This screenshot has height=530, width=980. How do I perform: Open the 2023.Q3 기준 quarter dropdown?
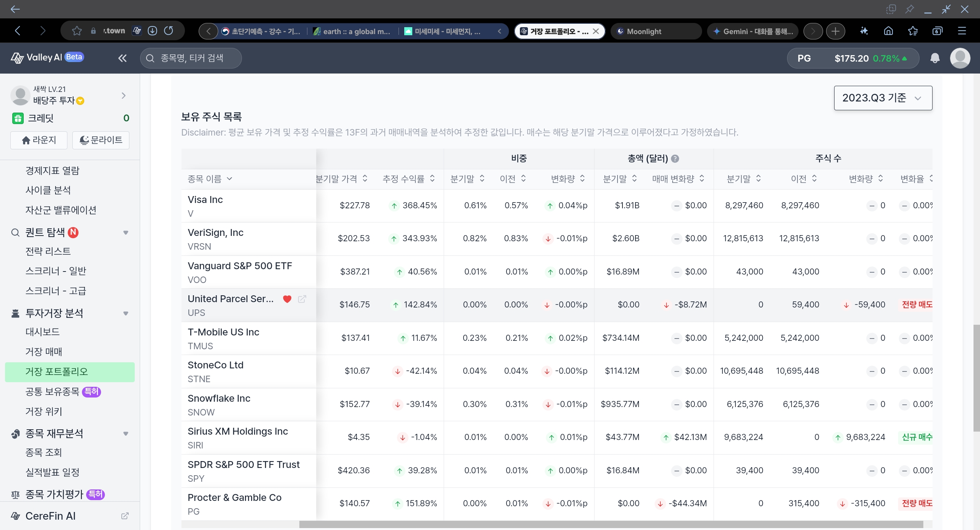pyautogui.click(x=883, y=98)
